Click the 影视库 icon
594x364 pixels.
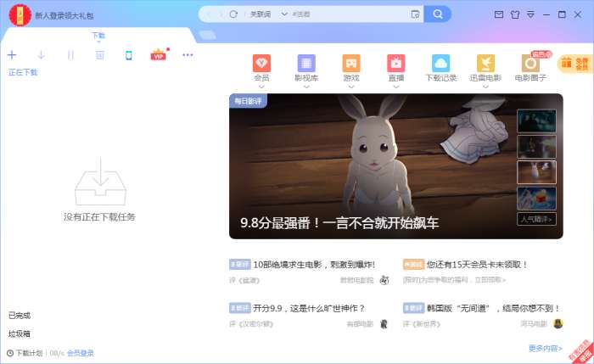[306, 64]
